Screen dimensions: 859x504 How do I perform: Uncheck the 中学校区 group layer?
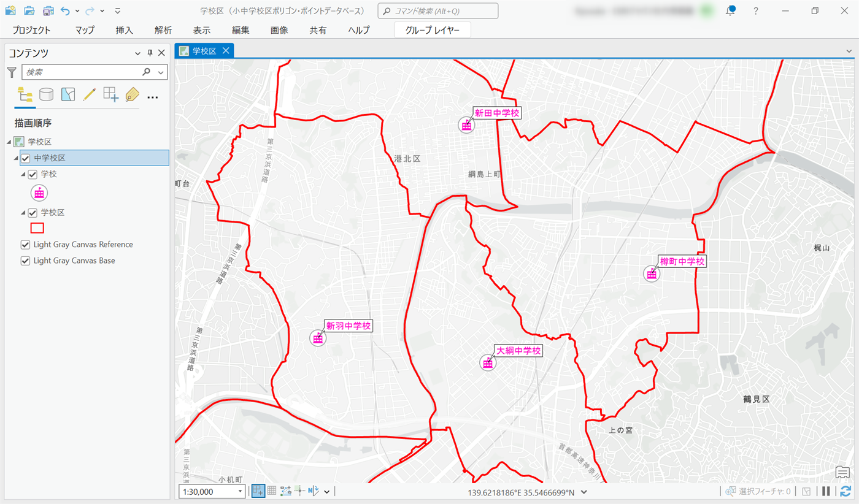point(26,158)
